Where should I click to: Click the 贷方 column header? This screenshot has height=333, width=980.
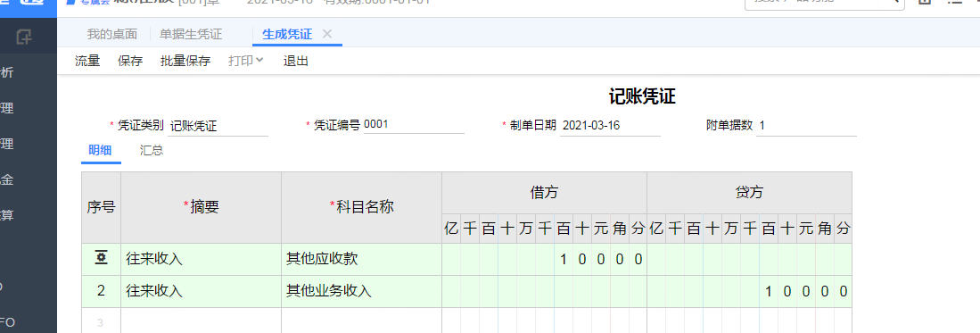(749, 193)
